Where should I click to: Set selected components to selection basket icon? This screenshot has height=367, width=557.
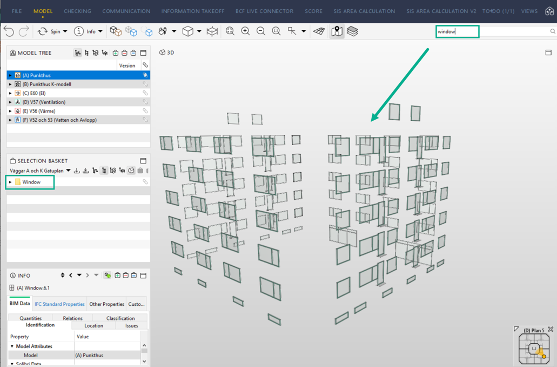[115, 32]
